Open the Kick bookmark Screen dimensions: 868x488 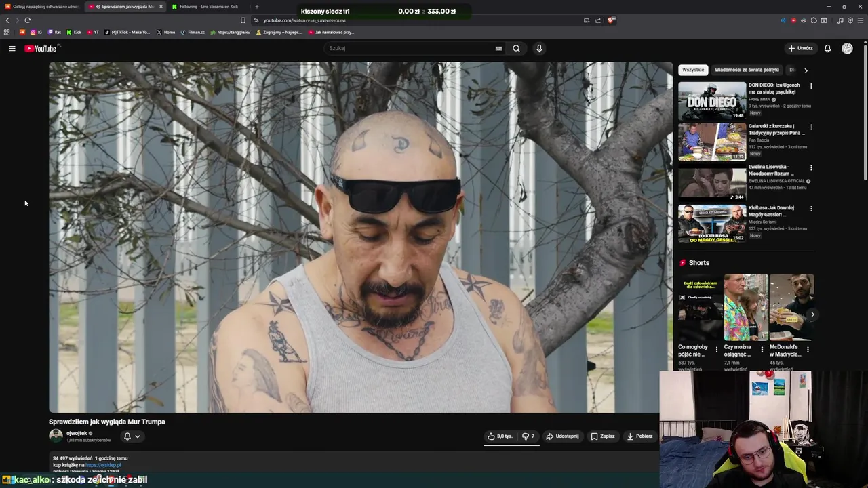tap(75, 32)
